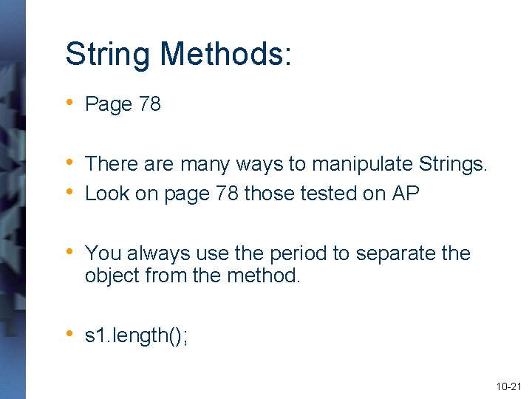Click the bullet dot before "Page 78"
This screenshot has height=399, width=532.
coord(70,103)
